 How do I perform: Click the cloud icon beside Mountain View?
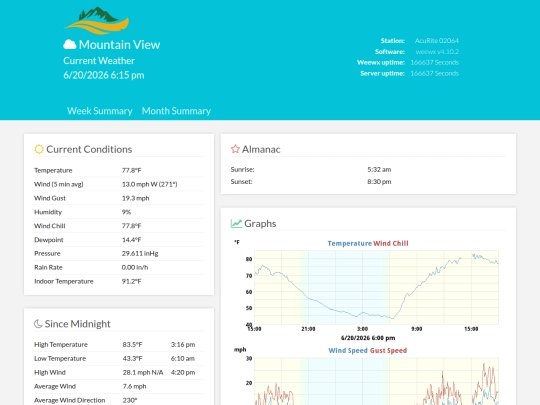[70, 44]
